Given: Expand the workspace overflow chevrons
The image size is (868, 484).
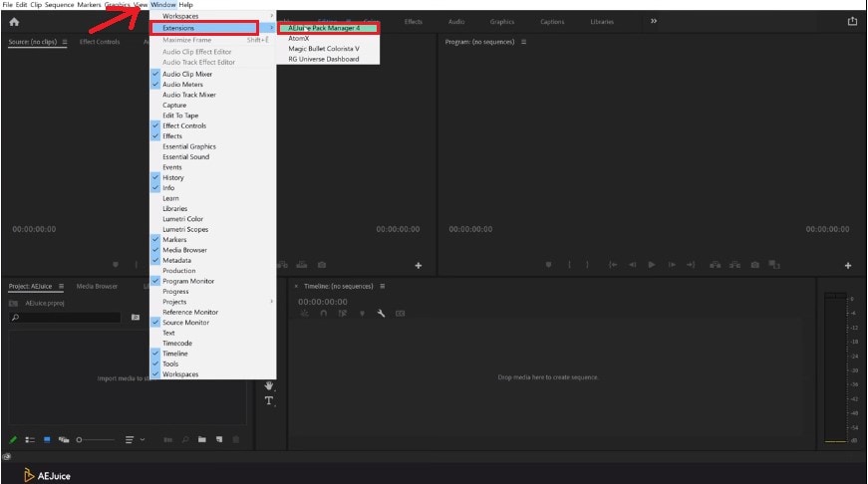Looking at the screenshot, I should 654,21.
